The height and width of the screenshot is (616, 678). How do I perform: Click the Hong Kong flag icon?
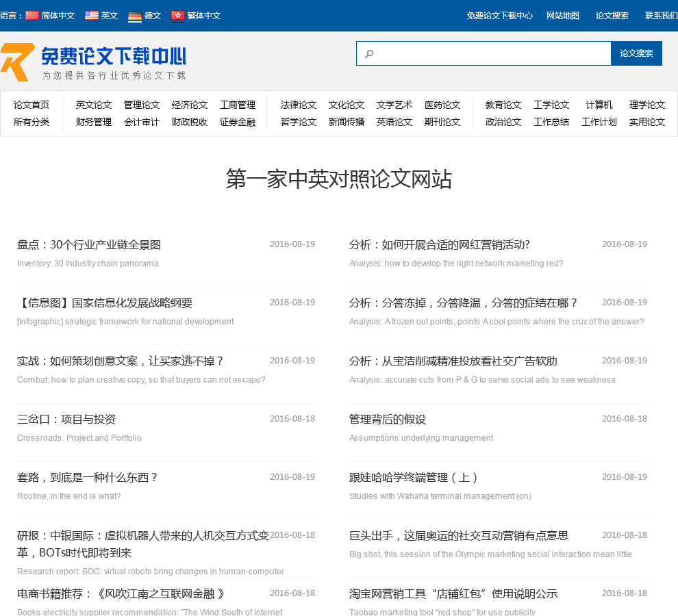[178, 15]
